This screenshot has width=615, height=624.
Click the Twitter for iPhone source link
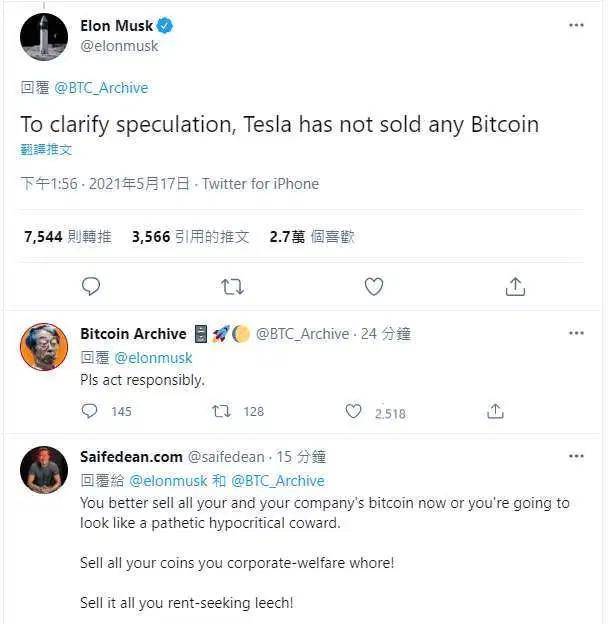pos(260,184)
